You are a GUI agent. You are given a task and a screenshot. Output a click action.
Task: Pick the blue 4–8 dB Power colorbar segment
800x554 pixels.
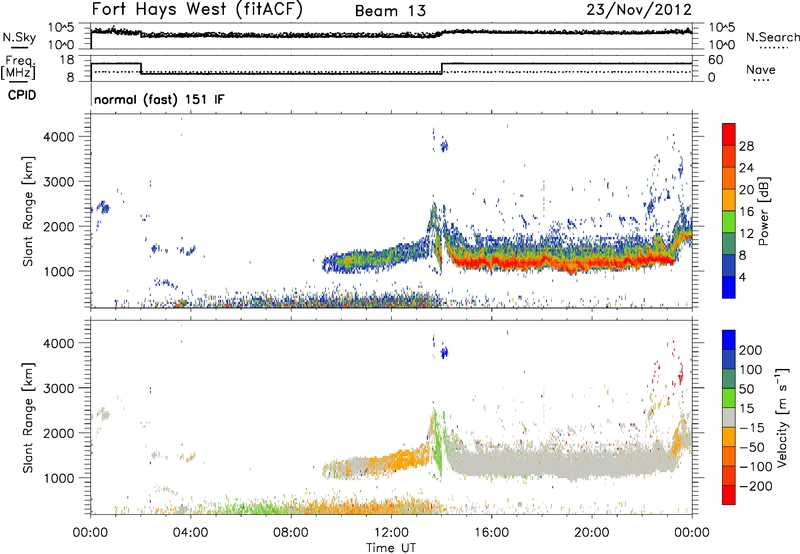(729, 266)
